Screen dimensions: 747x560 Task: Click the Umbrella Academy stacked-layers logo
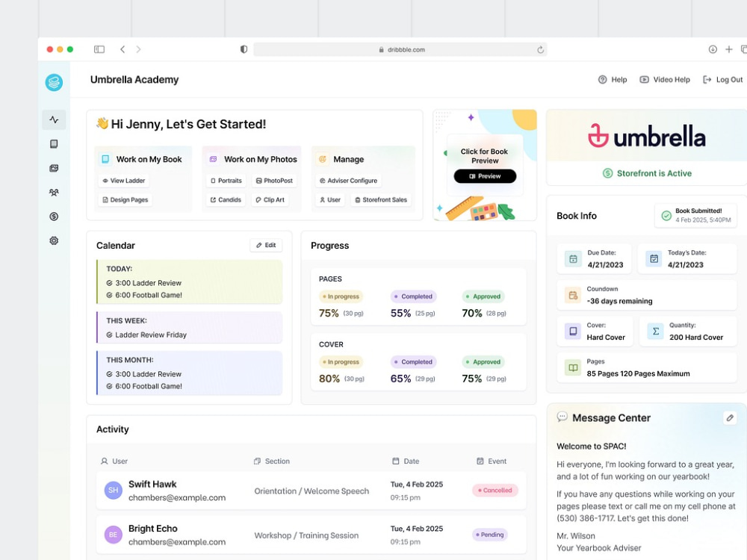(54, 82)
